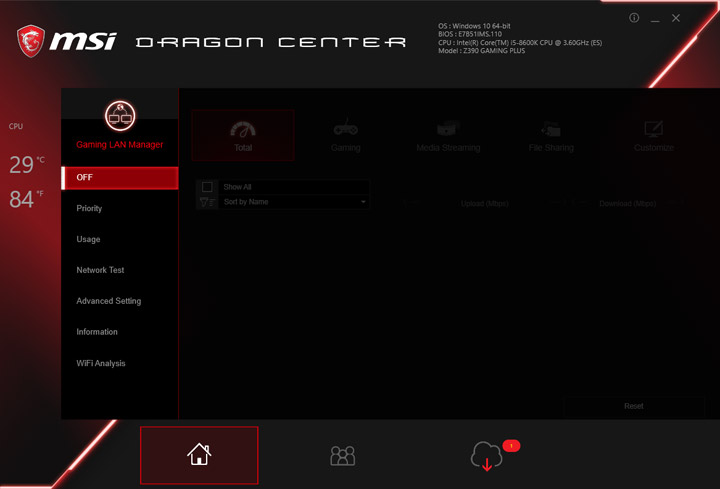Screen dimensions: 720x489
Task: Open Advanced Setting in sidebar
Action: pyautogui.click(x=109, y=301)
